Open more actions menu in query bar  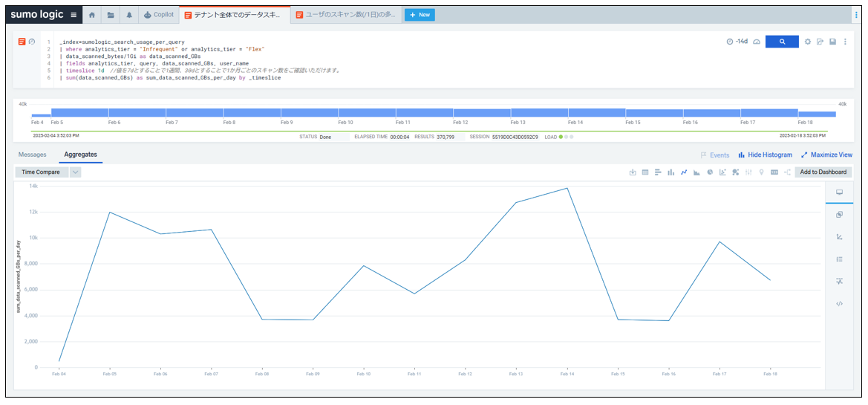pos(845,42)
